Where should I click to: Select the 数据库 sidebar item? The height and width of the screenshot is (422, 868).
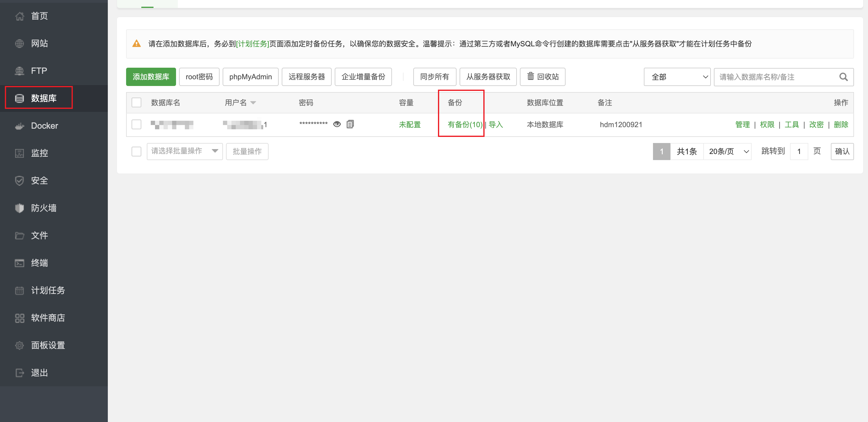(54, 98)
